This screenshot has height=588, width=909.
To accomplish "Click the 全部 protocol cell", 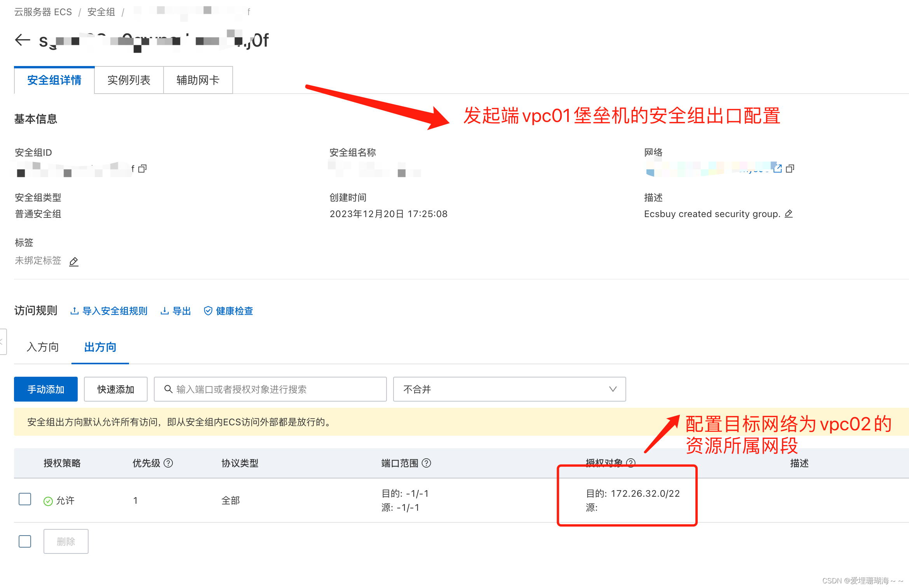I will [231, 501].
